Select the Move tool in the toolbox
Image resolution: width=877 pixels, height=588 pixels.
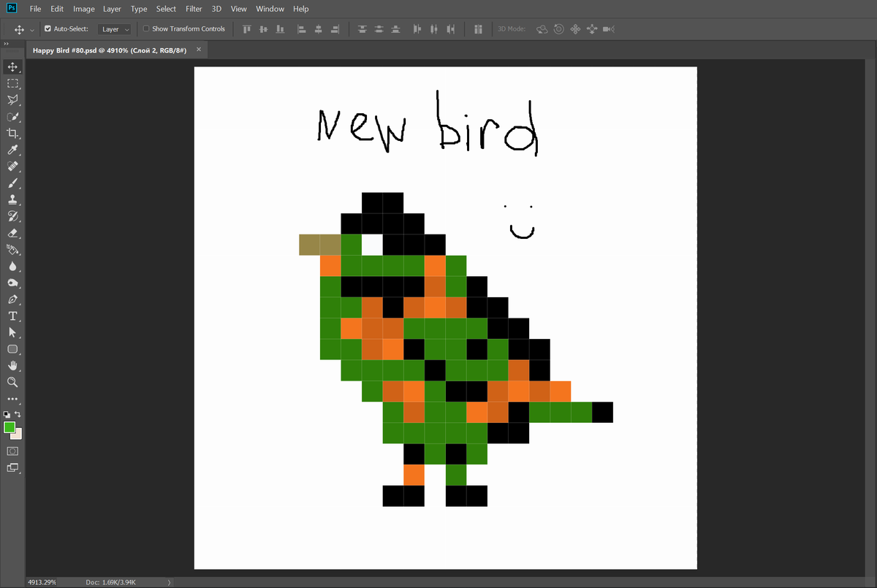[x=12, y=66]
